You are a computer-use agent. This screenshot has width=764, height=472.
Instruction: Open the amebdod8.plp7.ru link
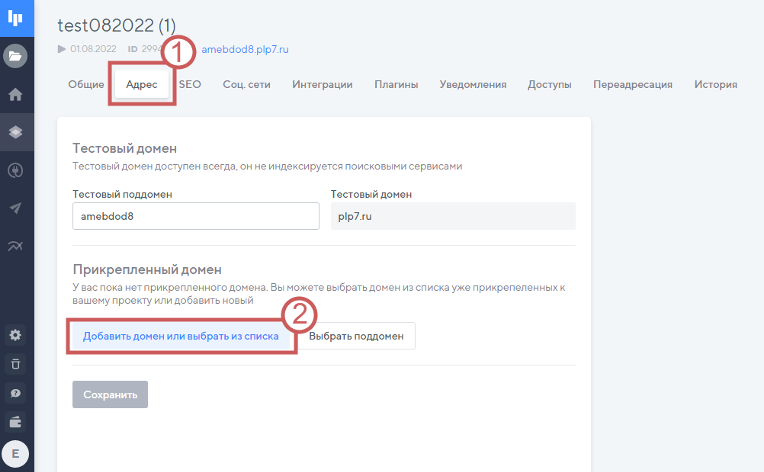[x=247, y=48]
